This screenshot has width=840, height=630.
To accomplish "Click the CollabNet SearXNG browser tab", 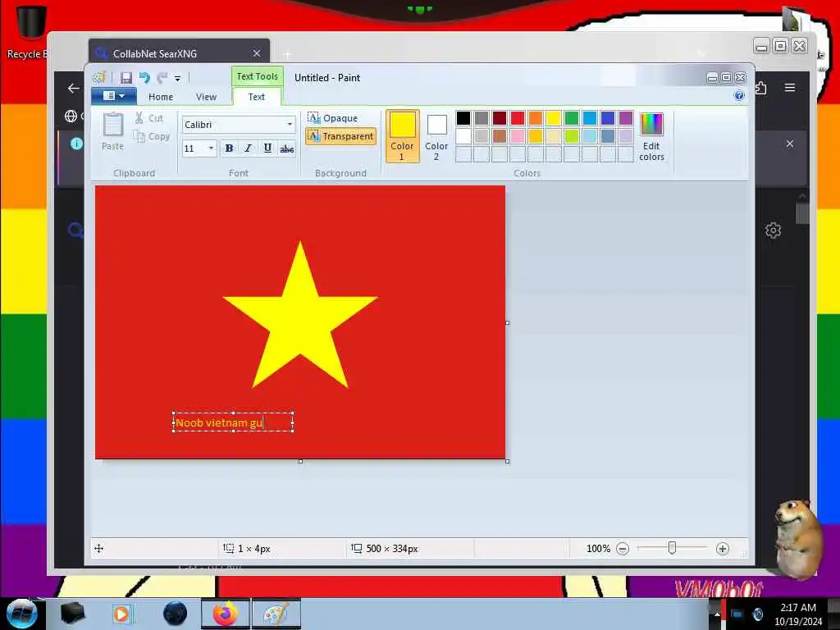I will click(179, 53).
